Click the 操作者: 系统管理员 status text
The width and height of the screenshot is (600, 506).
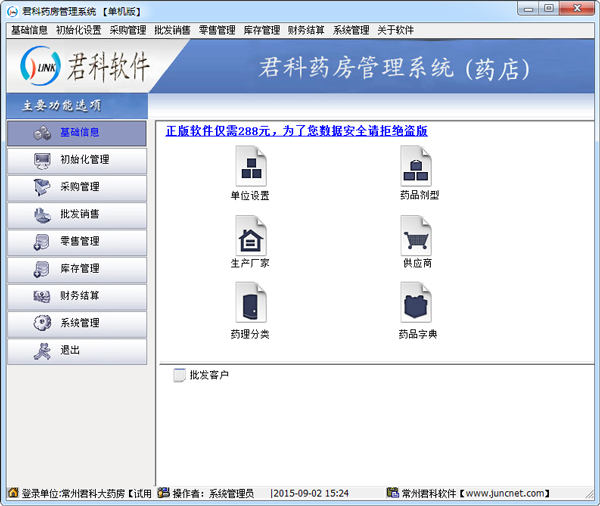214,493
